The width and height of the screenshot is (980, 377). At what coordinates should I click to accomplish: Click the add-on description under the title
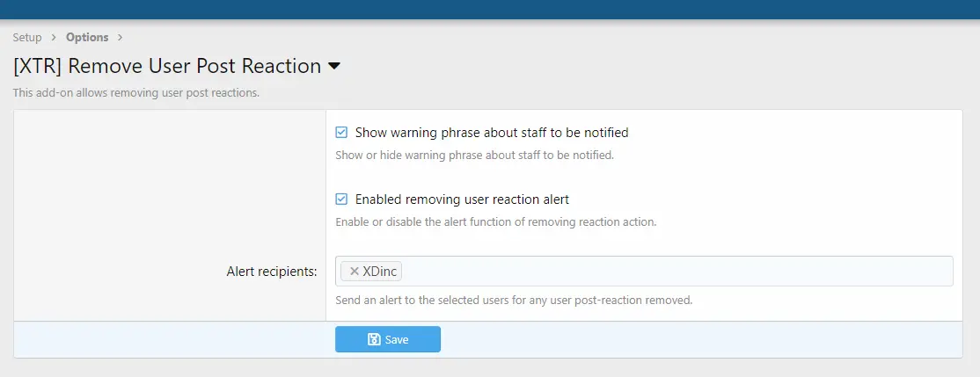135,93
